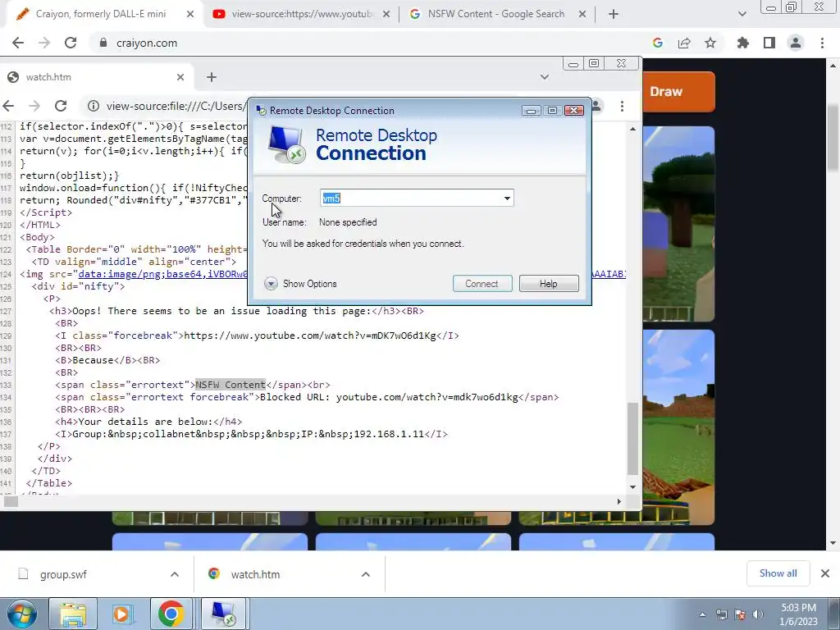Close the Craiyon tab
The width and height of the screenshot is (840, 630).
(x=190, y=15)
